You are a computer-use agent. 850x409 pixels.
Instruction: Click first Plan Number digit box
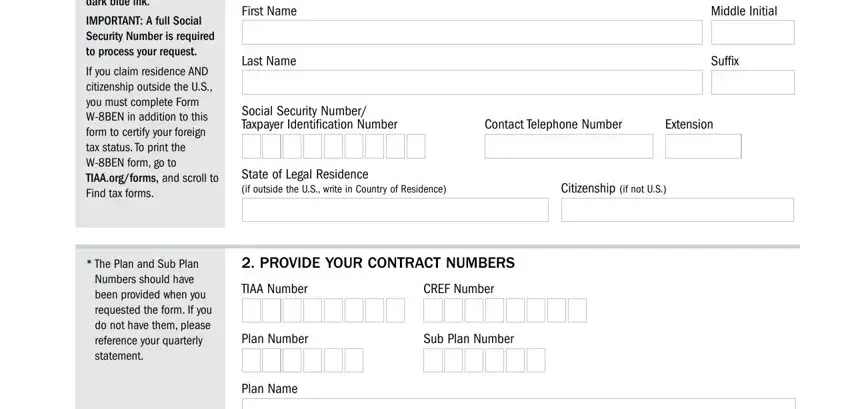[251, 360]
